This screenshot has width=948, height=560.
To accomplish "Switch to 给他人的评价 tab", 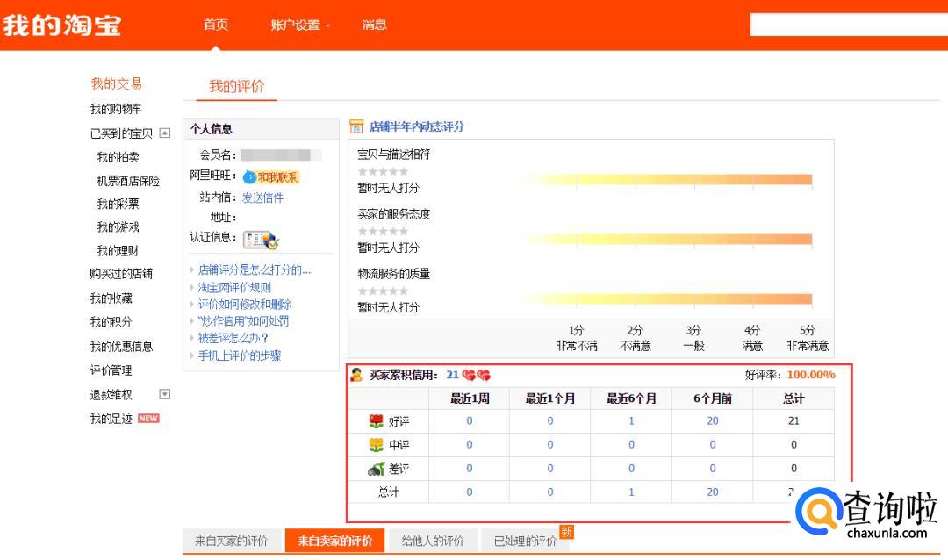I will tap(433, 541).
